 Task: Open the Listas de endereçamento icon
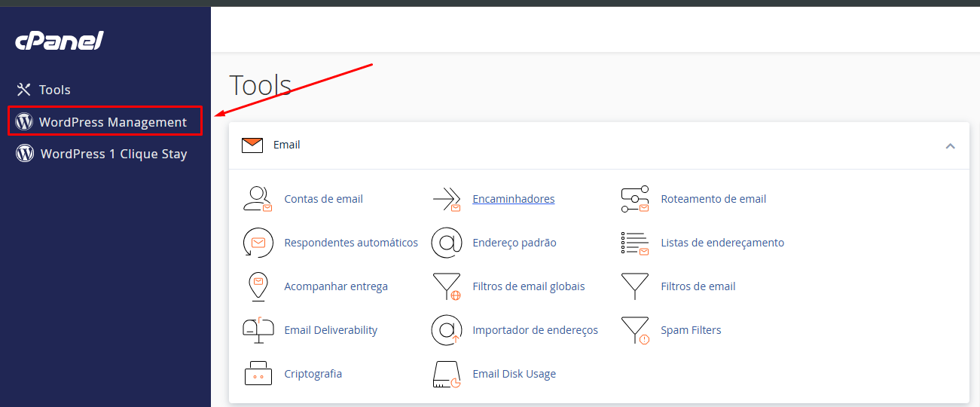(x=634, y=243)
